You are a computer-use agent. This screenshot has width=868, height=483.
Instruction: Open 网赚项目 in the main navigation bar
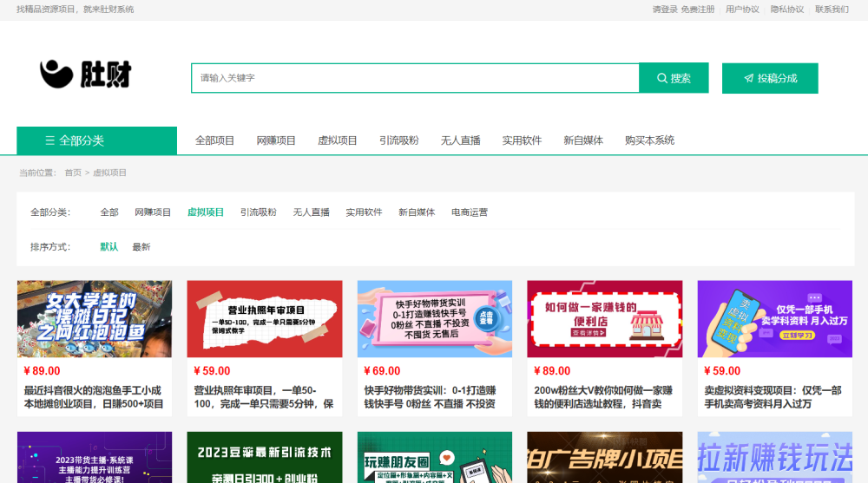276,140
